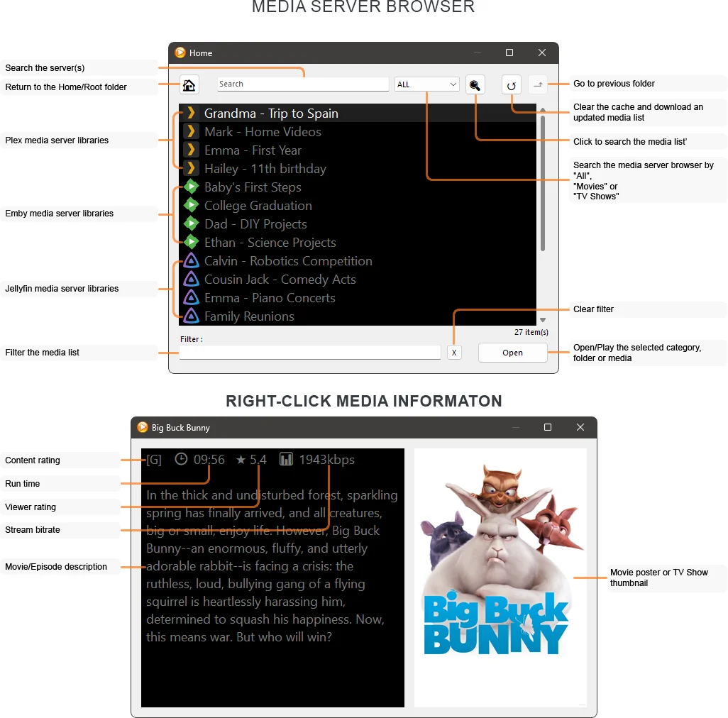This screenshot has width=728, height=718.
Task: Click the refresh cache icon
Action: click(x=511, y=85)
